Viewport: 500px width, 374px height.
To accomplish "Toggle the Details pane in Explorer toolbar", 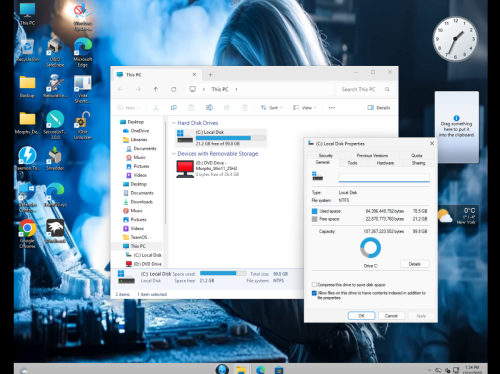I will pos(379,108).
